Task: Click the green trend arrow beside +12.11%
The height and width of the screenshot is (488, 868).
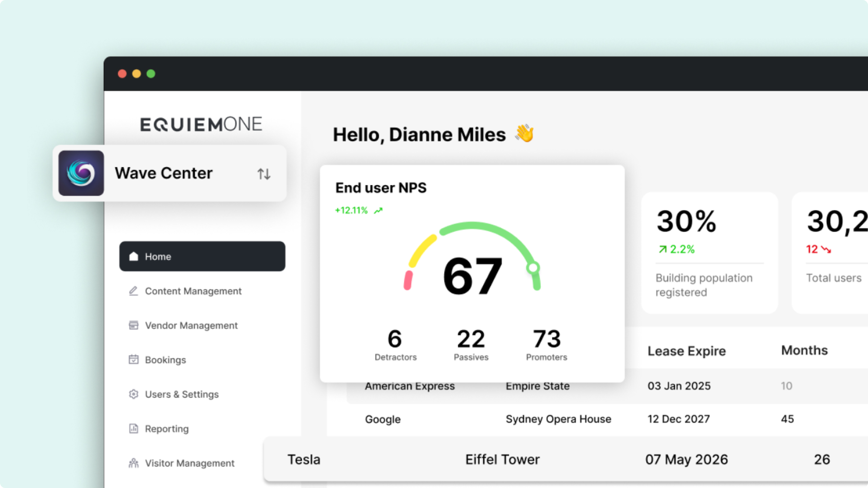Action: coord(378,210)
